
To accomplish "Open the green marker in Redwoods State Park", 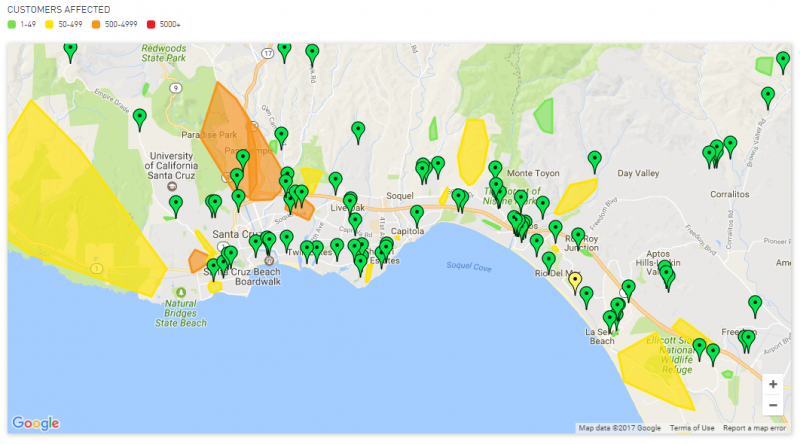I will pyautogui.click(x=70, y=50).
